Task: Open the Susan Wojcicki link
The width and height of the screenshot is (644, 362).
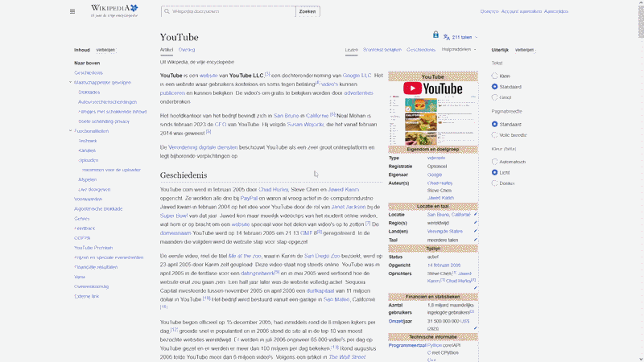Action: coord(306,125)
